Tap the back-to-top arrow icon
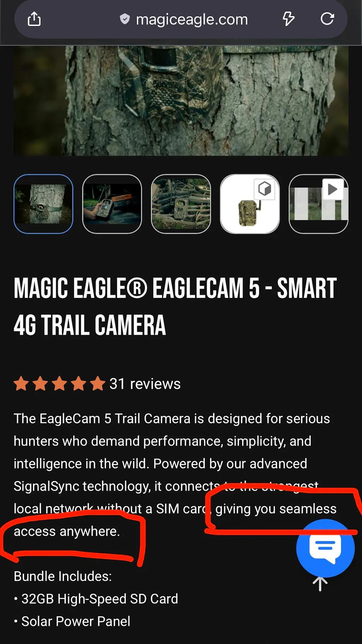Image resolution: width=362 pixels, height=644 pixels. pyautogui.click(x=320, y=584)
